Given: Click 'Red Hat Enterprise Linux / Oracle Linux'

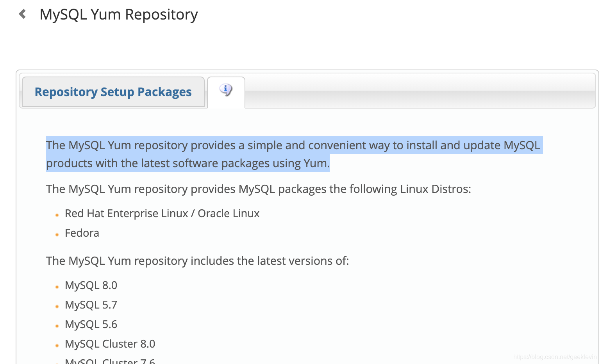Looking at the screenshot, I should [x=162, y=214].
